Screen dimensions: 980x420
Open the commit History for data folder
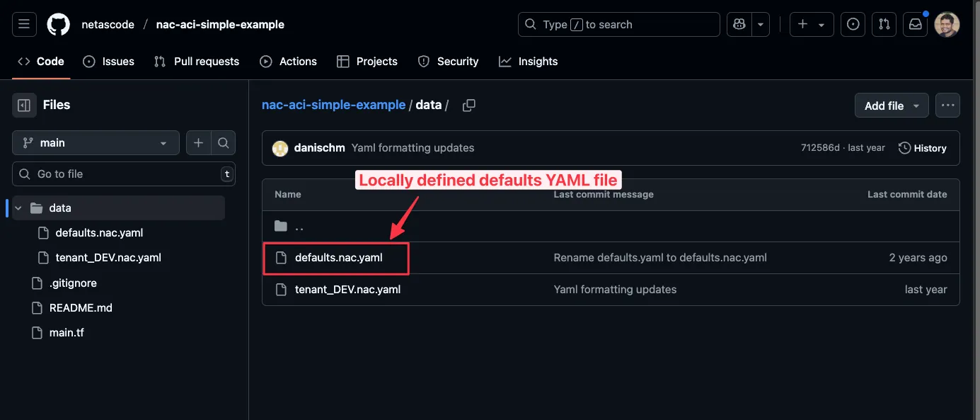point(923,148)
